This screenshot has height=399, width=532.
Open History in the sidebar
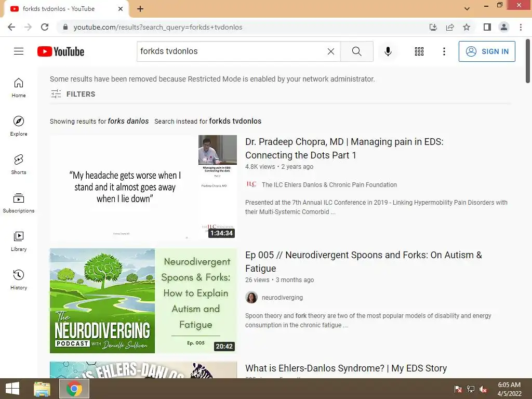coord(19,280)
